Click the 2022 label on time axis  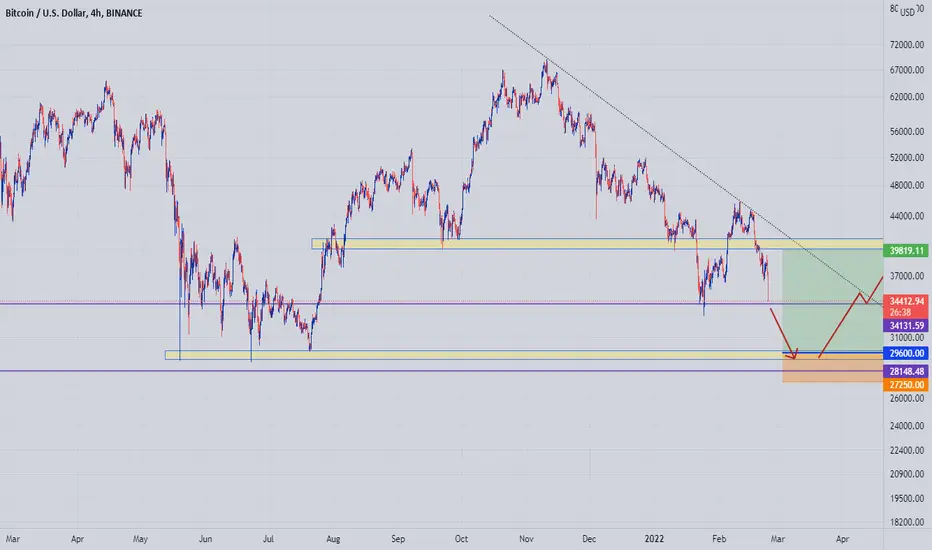[654, 539]
